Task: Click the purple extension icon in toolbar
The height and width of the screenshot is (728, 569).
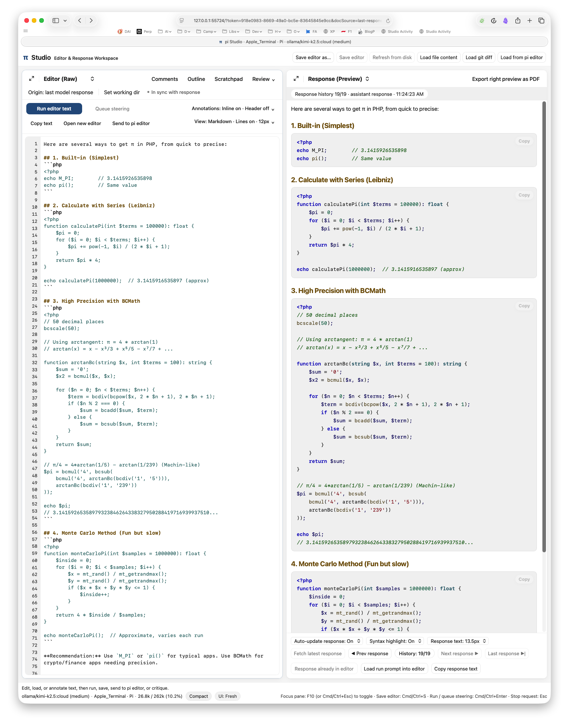Action: point(505,21)
